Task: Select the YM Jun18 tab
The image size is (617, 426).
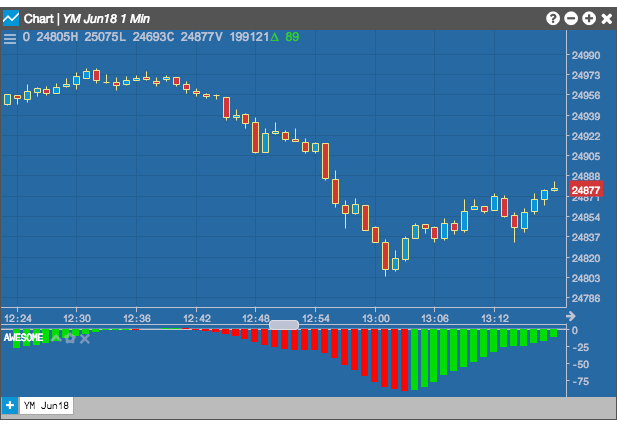Action: point(46,406)
